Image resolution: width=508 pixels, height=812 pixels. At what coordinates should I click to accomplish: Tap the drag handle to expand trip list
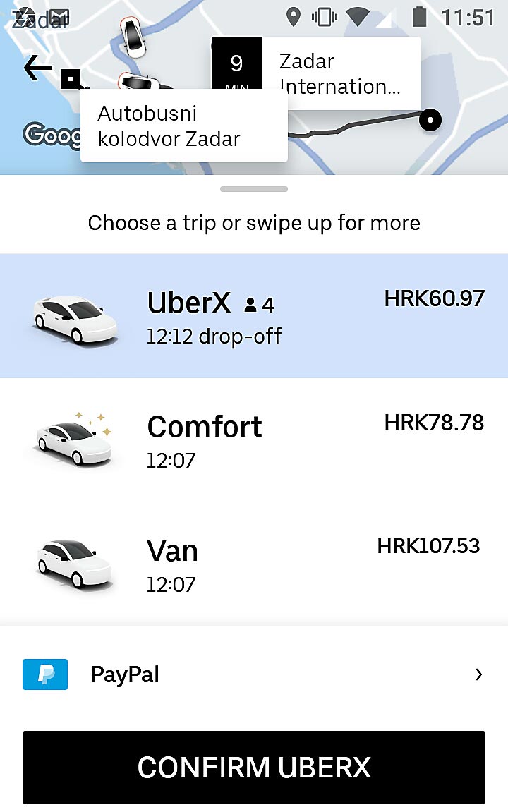254,189
